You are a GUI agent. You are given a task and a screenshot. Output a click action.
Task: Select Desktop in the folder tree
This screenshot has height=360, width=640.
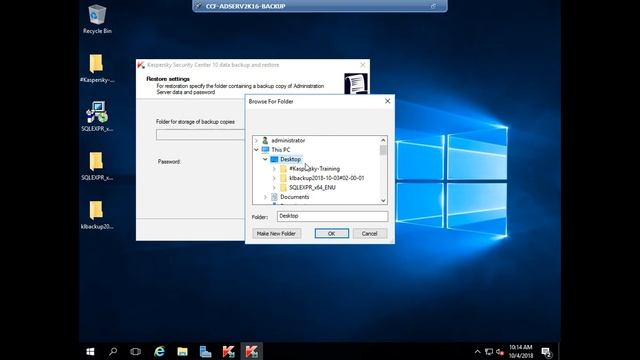click(290, 159)
